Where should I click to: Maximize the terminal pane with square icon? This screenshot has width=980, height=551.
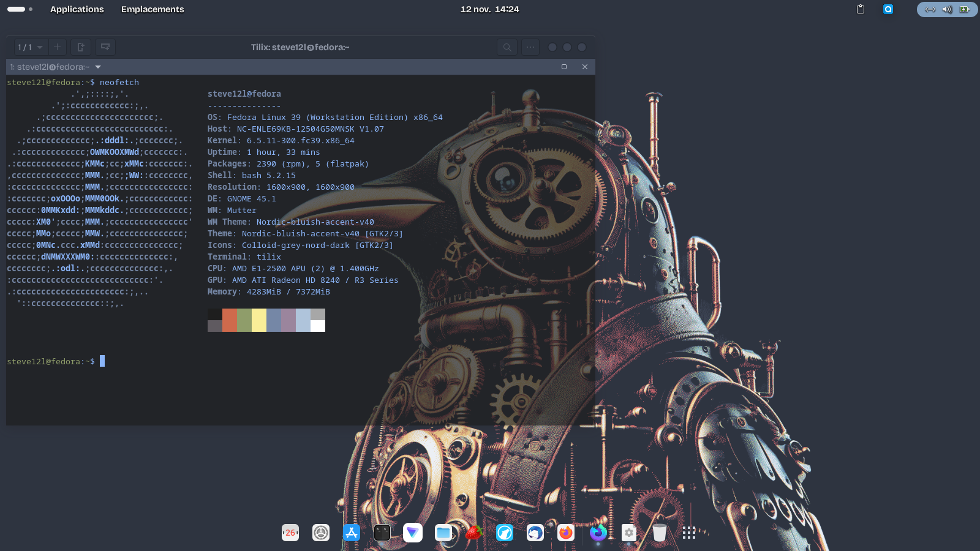coord(564,67)
